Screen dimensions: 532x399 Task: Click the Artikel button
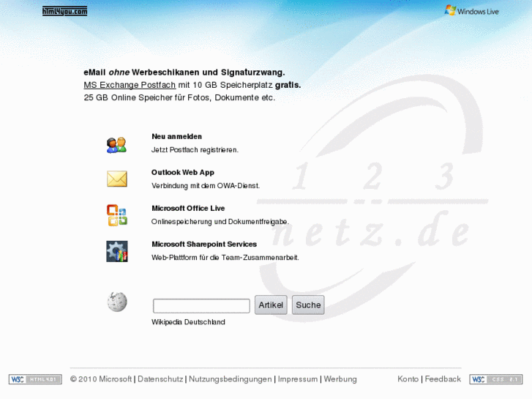coord(271,305)
